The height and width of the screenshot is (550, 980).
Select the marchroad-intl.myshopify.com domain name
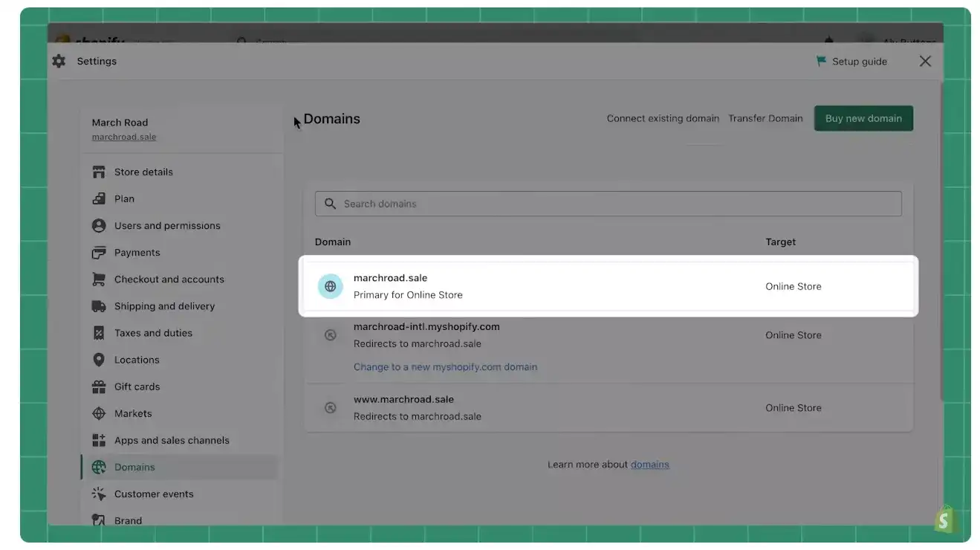click(426, 326)
